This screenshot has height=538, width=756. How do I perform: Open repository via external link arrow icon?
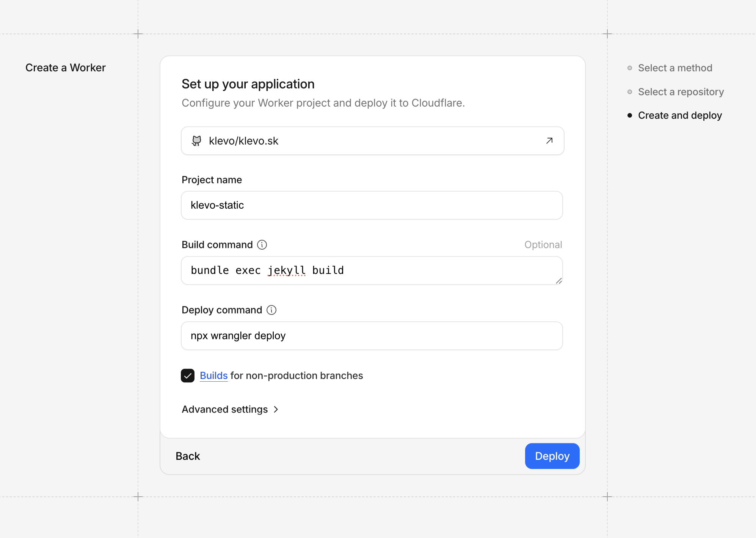pos(549,141)
